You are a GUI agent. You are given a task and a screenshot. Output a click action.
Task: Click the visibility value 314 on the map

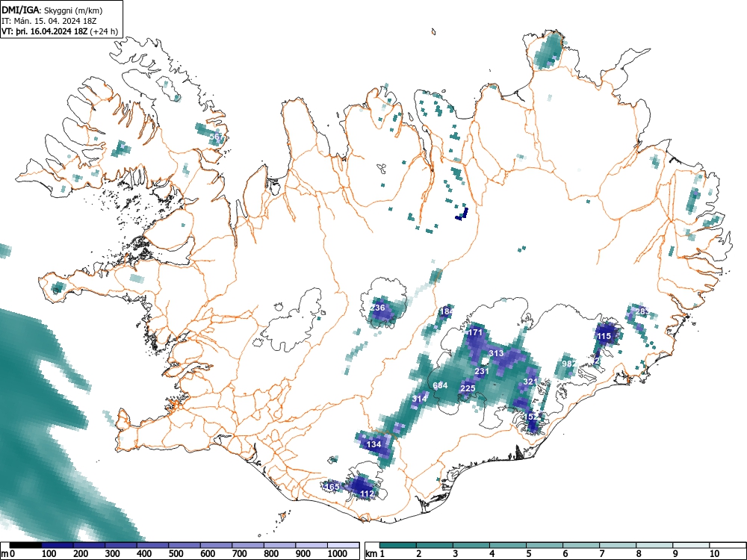coord(419,399)
